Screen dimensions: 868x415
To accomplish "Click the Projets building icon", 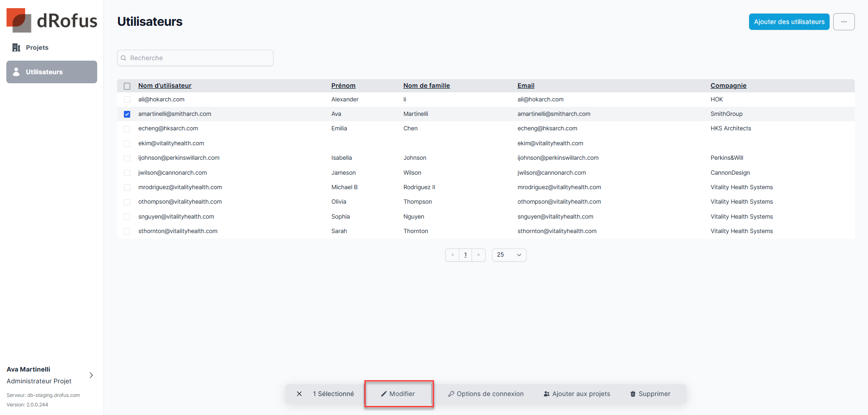I will coord(16,48).
